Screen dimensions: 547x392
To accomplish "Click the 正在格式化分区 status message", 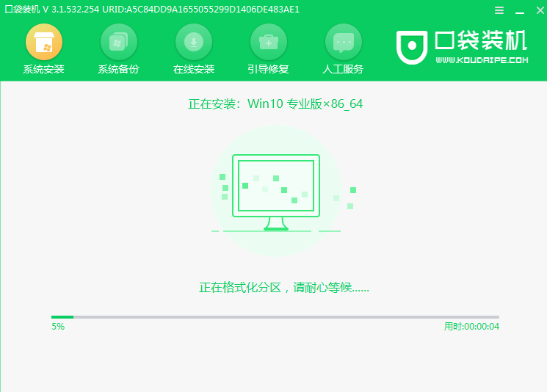I will click(x=284, y=288).
